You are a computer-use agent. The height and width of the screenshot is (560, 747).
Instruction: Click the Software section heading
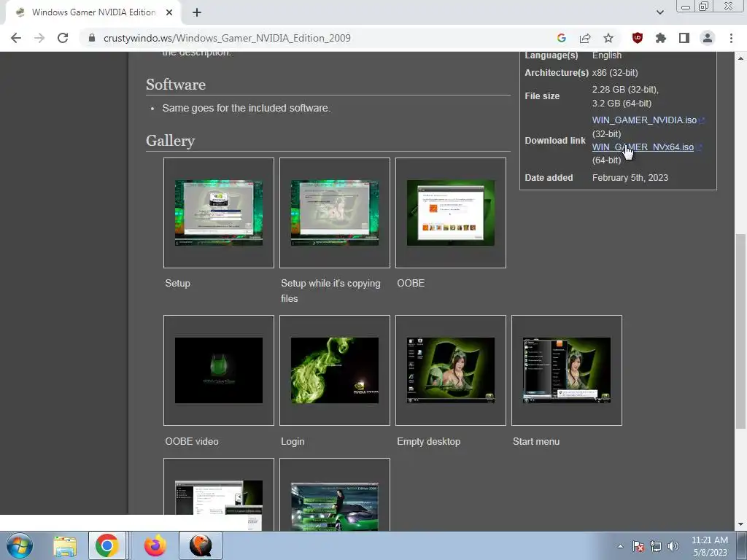(176, 85)
